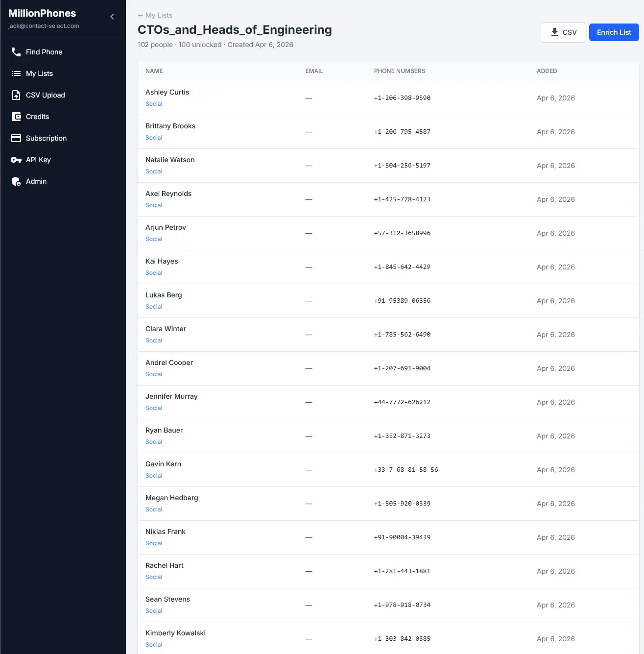Screen dimensions: 644x654
Task: Click phone number +1-206-398-9590
Action: pos(402,98)
